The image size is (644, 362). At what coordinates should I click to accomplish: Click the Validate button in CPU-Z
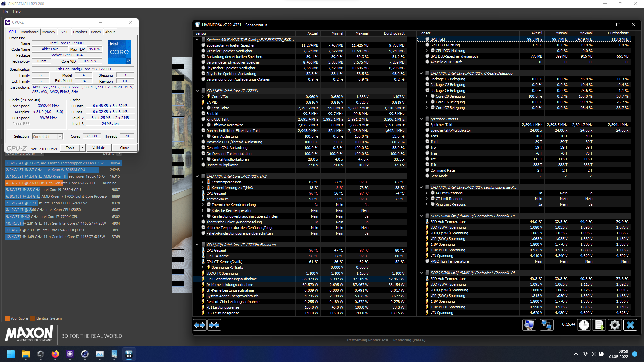(99, 148)
